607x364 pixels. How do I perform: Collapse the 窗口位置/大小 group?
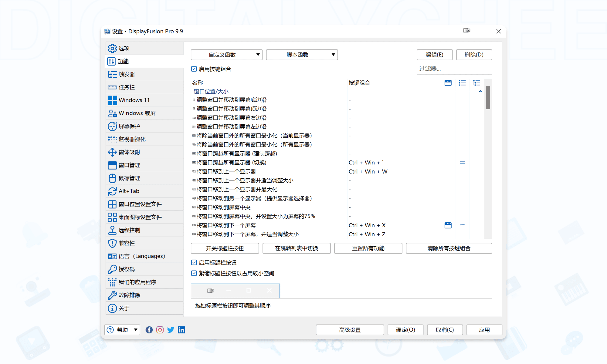[x=480, y=91]
